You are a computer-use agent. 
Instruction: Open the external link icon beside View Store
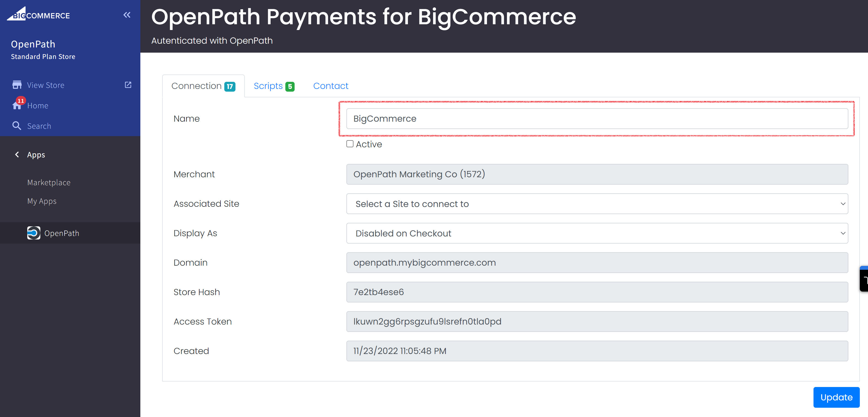coord(128,85)
